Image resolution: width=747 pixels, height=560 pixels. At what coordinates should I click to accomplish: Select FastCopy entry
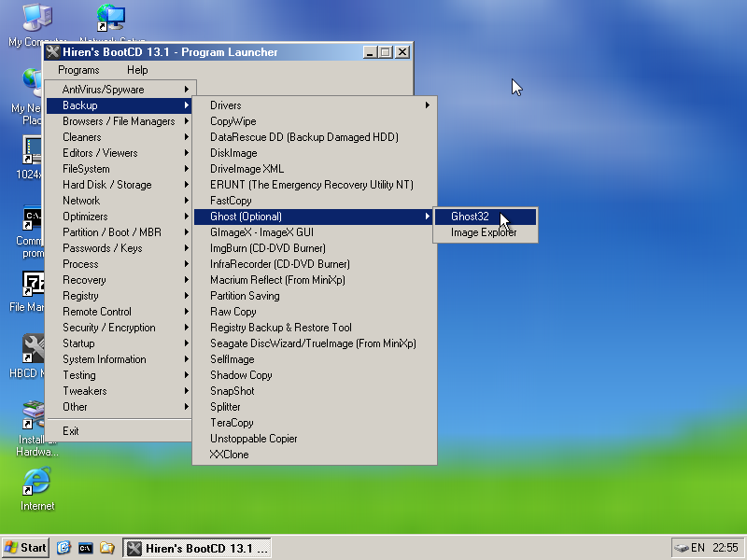(315, 201)
